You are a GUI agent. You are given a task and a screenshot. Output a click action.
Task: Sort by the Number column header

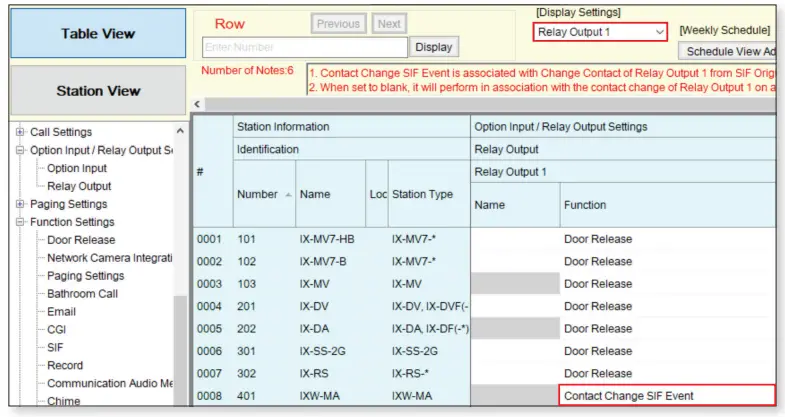click(x=264, y=194)
